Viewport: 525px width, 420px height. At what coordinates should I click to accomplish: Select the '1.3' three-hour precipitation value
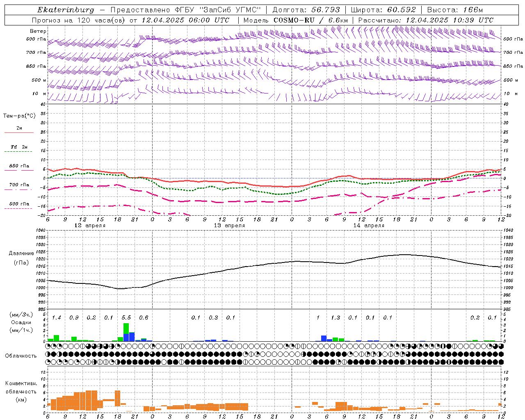(336, 318)
